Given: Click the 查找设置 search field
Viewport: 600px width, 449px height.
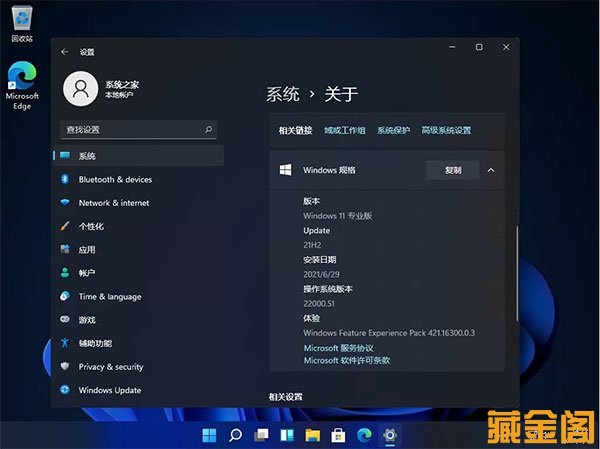Looking at the screenshot, I should tap(139, 129).
